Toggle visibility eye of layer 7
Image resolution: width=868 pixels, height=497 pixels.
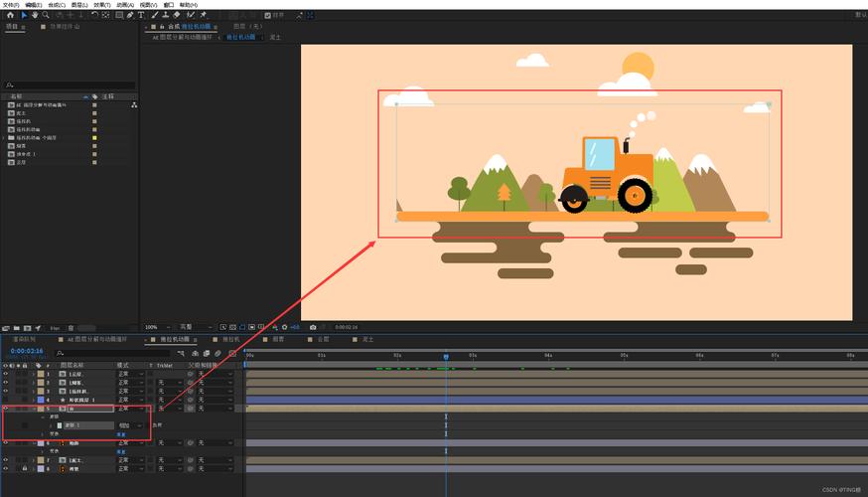[x=6, y=460]
